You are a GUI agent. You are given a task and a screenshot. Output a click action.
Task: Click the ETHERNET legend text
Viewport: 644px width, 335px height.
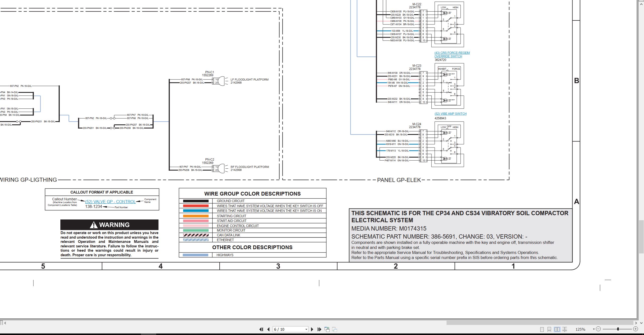tap(225, 240)
